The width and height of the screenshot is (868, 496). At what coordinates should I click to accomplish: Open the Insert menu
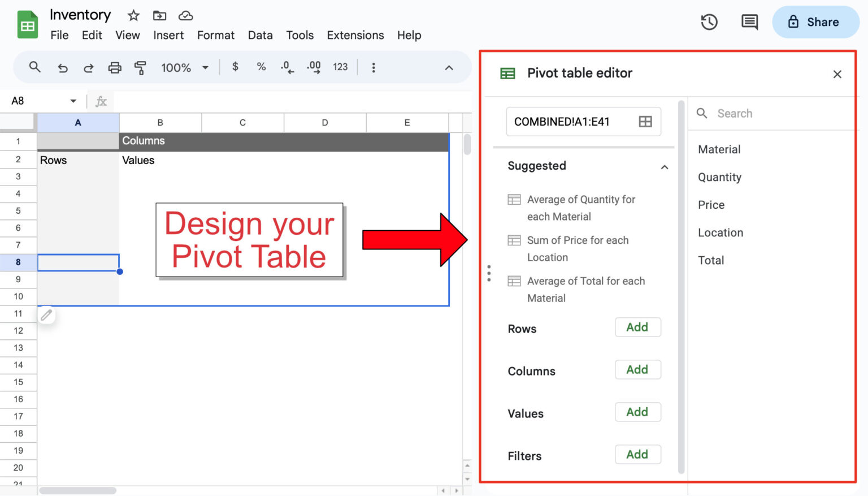(x=168, y=35)
